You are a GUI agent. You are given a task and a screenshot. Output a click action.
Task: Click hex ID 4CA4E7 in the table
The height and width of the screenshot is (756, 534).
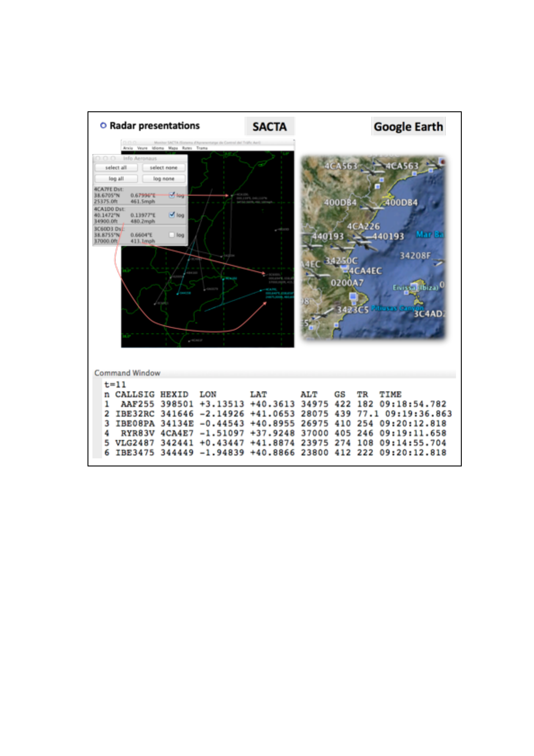pyautogui.click(x=177, y=433)
